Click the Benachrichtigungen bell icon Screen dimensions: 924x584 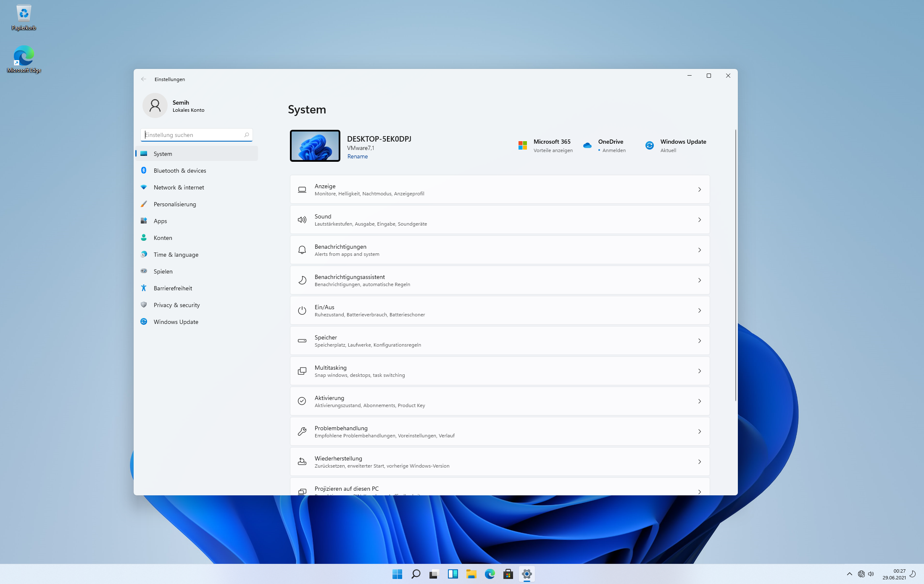[x=302, y=250]
